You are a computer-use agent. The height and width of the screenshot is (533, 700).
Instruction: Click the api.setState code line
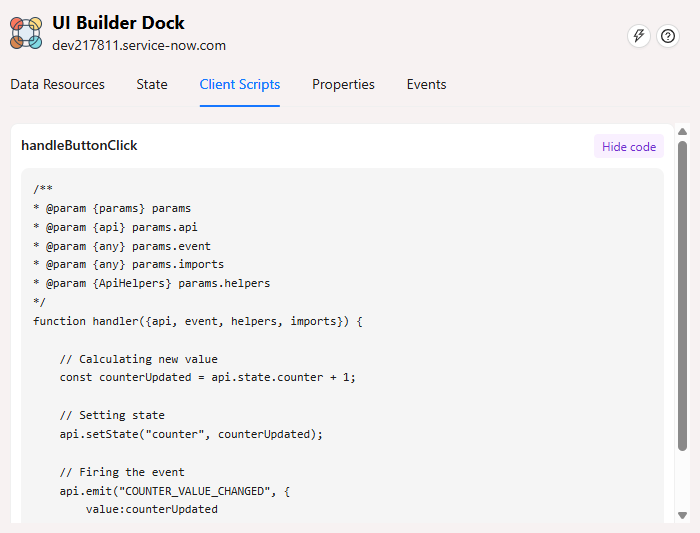[191, 434]
